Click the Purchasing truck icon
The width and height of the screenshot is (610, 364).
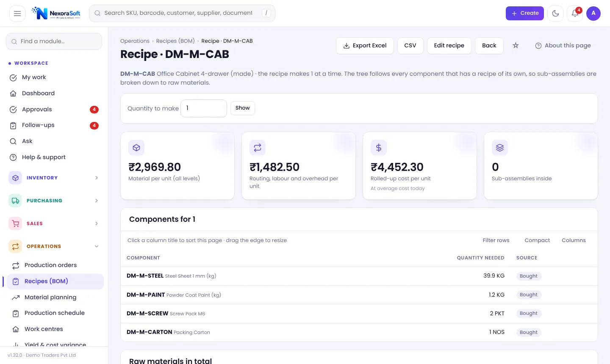click(15, 201)
